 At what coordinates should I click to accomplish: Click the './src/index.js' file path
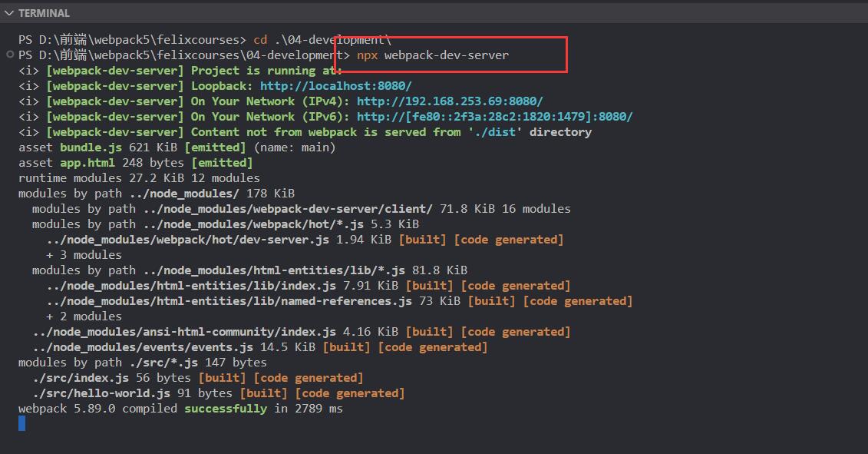81,378
